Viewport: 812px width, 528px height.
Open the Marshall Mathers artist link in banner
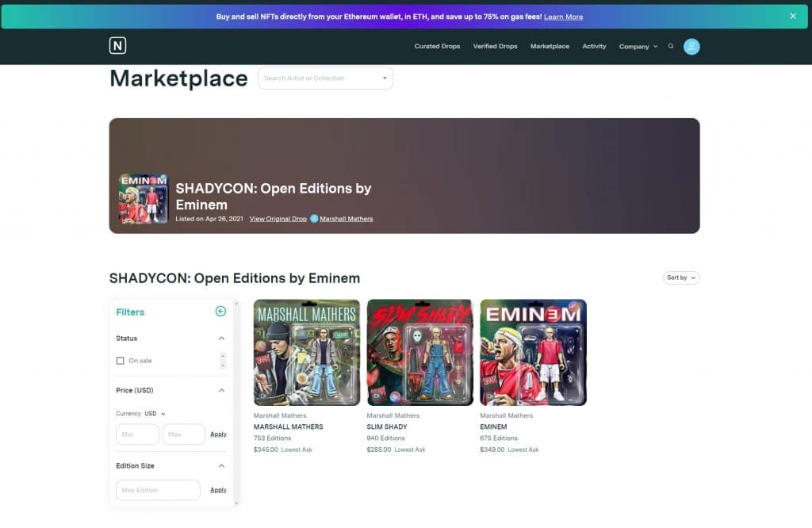pyautogui.click(x=347, y=219)
